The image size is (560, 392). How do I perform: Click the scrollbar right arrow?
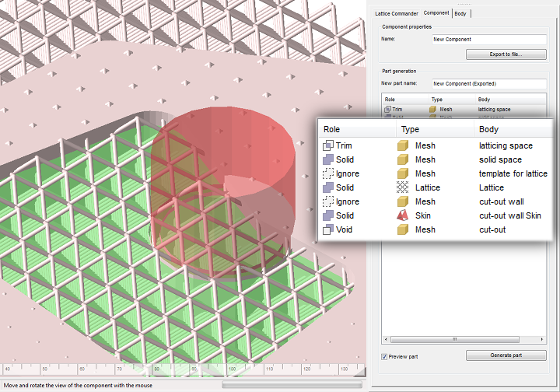pyautogui.click(x=542, y=339)
